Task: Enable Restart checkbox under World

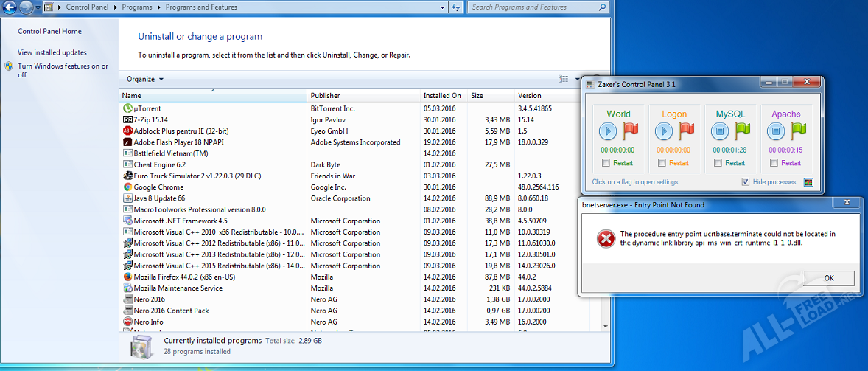Action: point(606,163)
